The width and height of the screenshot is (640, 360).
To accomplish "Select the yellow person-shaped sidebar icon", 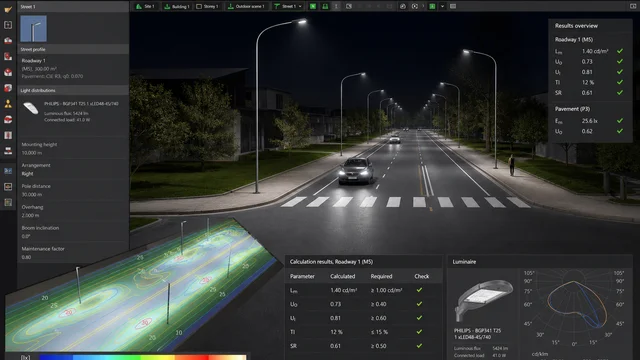I will (x=8, y=104).
